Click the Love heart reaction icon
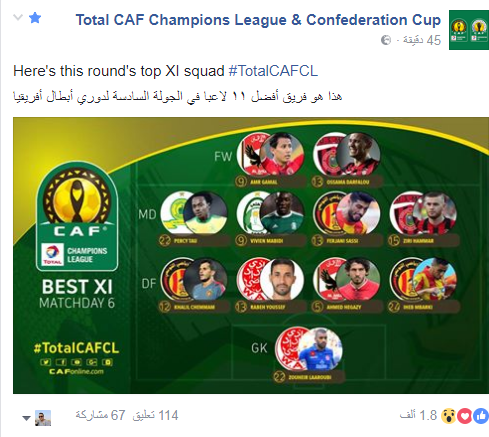 pos(465,416)
